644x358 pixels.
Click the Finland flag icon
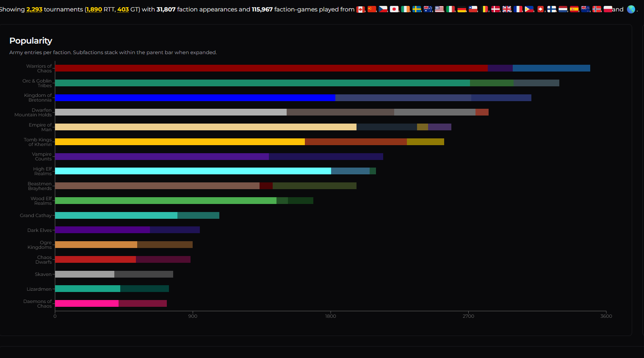pyautogui.click(x=552, y=9)
